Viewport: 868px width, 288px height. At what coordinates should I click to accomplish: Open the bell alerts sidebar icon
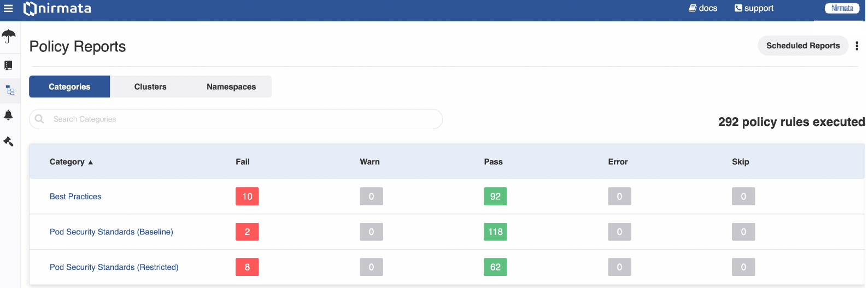pos(8,115)
